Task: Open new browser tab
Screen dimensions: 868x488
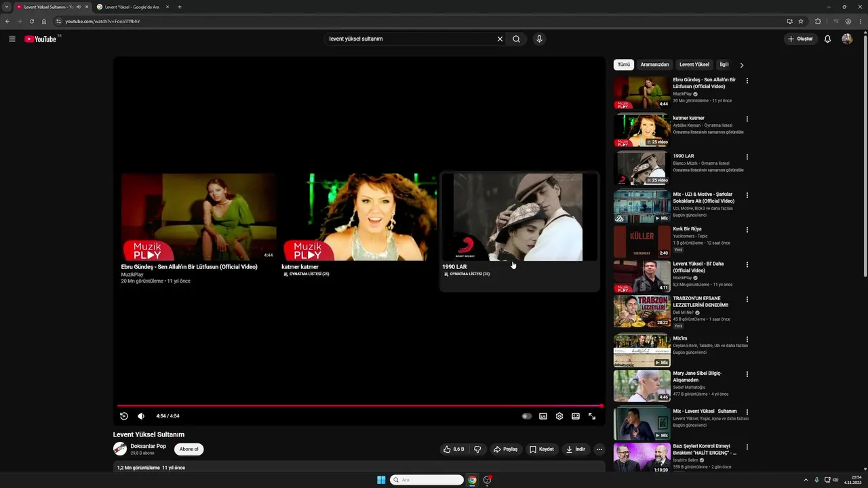Action: pos(179,7)
